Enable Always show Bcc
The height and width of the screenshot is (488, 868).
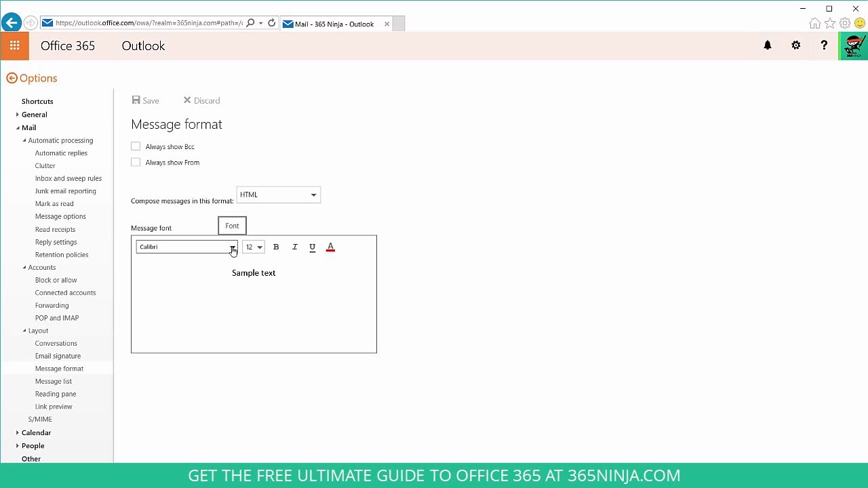click(136, 146)
